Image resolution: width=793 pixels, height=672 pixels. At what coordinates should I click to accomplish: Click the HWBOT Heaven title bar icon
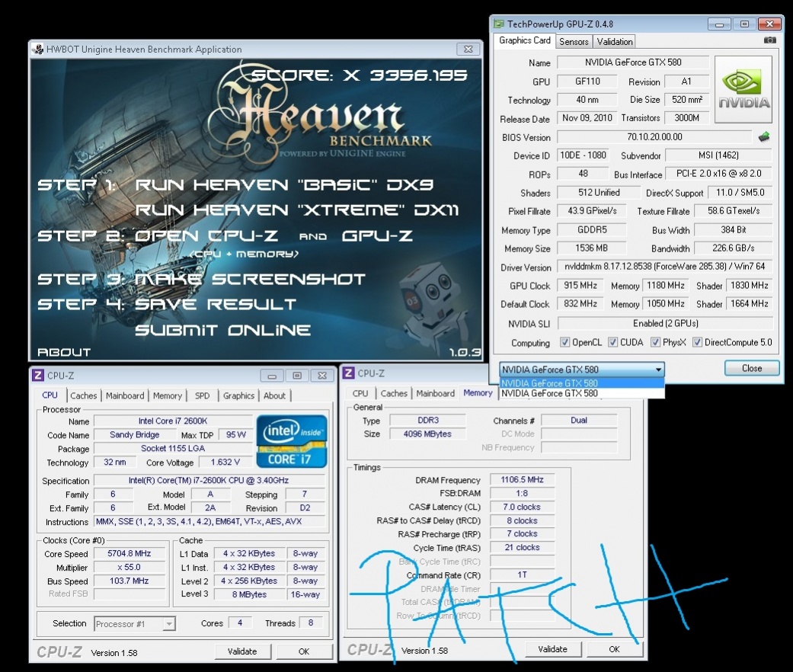[x=38, y=50]
